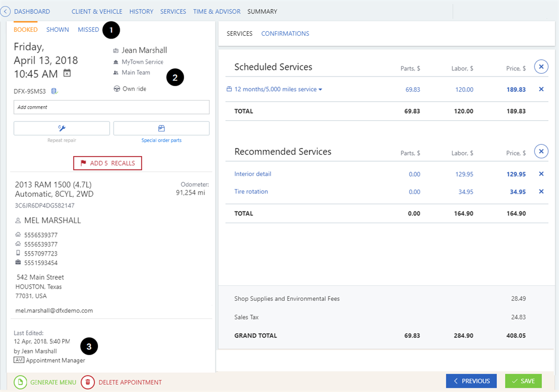Open the Time & Advisor step

pos(217,11)
